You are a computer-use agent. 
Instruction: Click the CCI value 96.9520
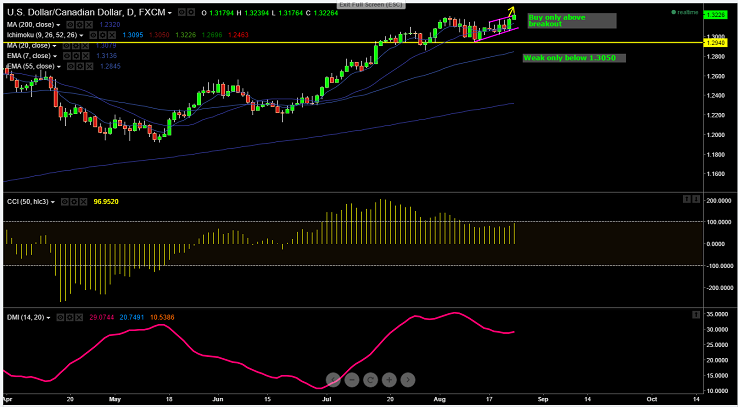pos(105,202)
